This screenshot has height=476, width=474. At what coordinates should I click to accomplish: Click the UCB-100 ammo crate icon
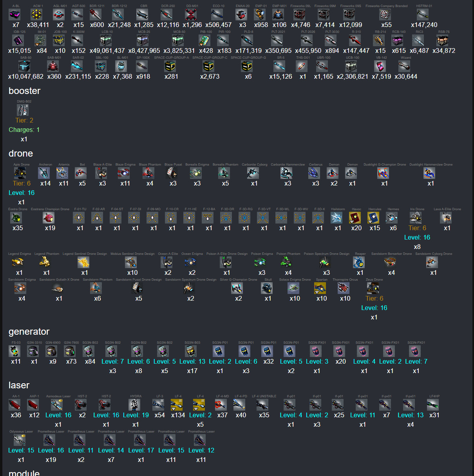(x=351, y=66)
